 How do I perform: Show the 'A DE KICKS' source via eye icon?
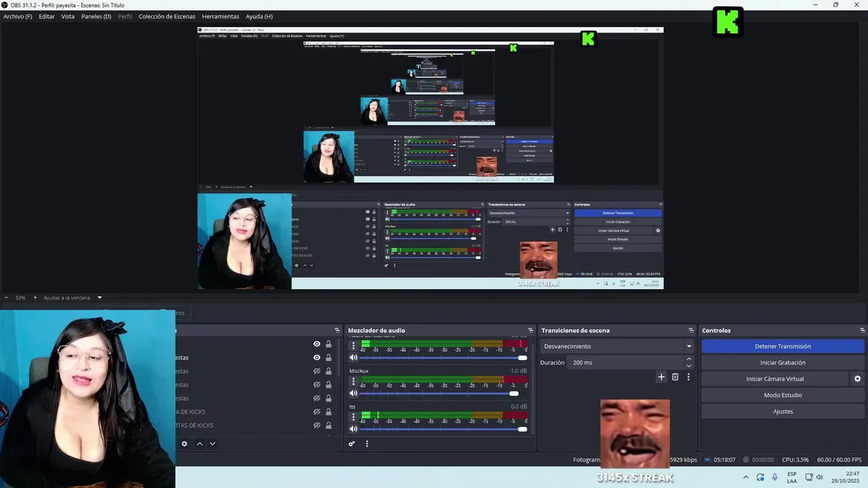pos(317,411)
